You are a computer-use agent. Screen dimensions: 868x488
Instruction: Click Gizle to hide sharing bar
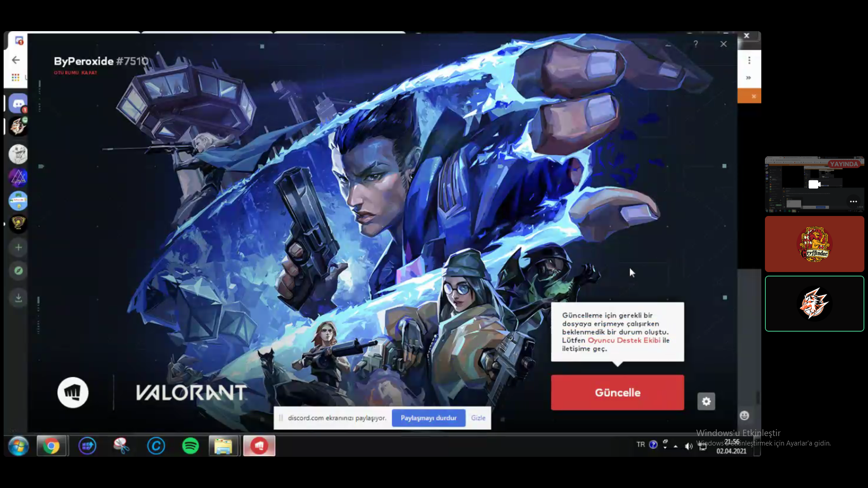click(x=478, y=418)
